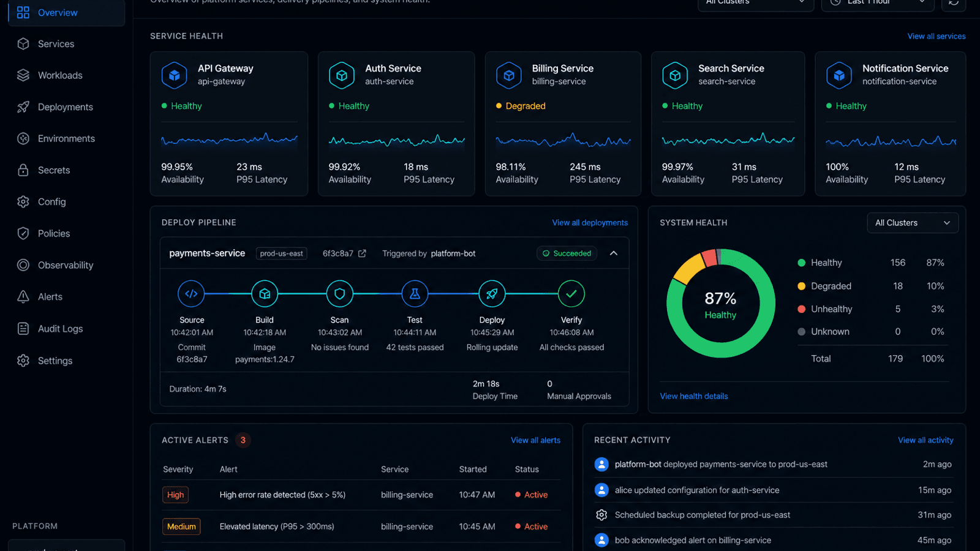Click the Billing Service hexagon icon
The height and width of the screenshot is (551, 980).
point(508,75)
